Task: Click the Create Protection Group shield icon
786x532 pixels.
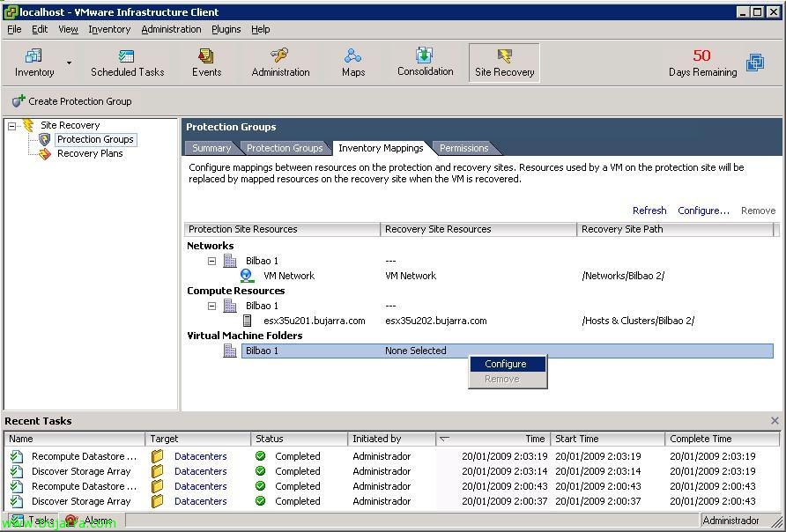Action: (19, 100)
